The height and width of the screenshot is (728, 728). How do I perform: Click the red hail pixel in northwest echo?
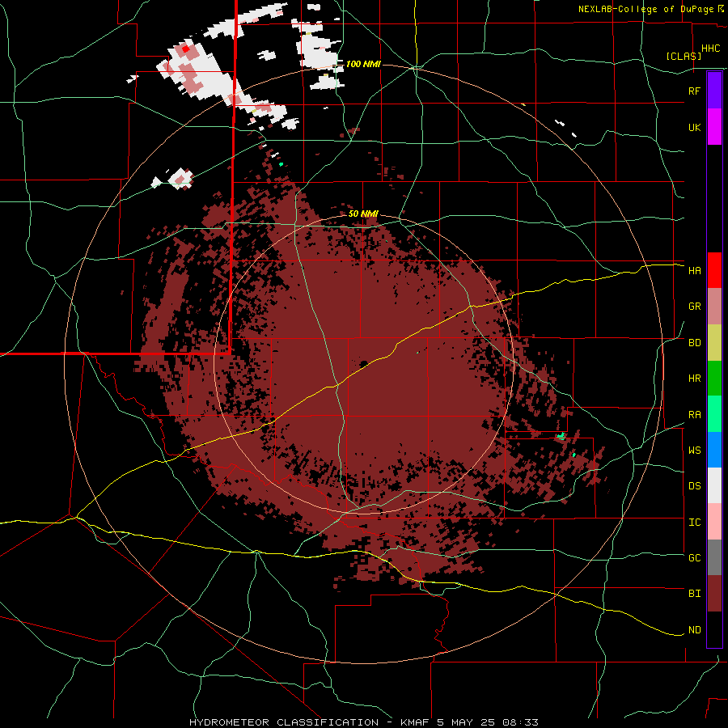pos(186,49)
